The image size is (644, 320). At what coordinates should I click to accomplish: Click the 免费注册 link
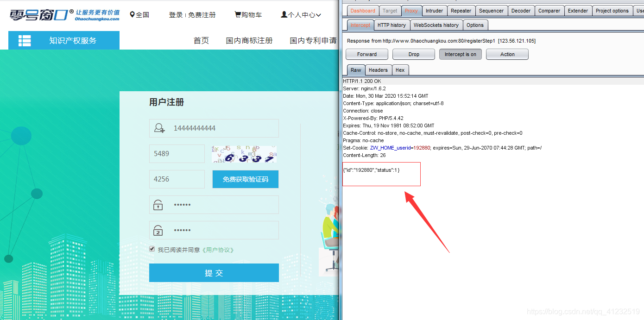tap(202, 15)
